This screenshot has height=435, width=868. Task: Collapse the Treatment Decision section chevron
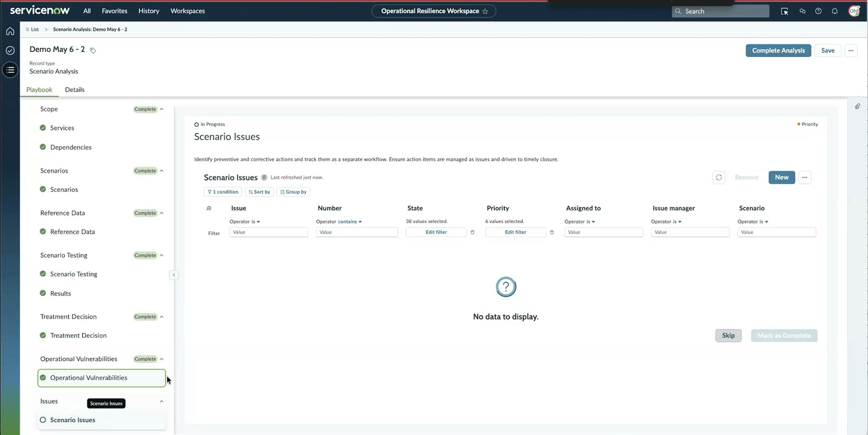(x=162, y=317)
